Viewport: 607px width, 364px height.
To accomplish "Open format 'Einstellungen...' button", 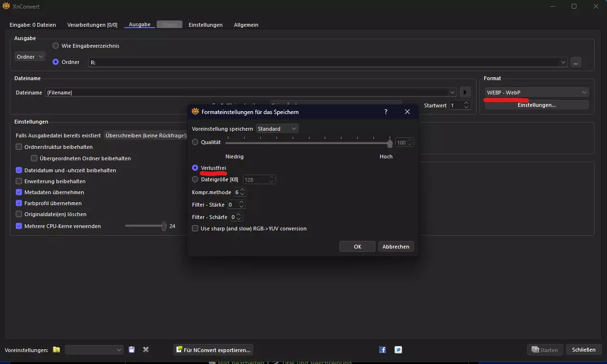I will coord(537,105).
